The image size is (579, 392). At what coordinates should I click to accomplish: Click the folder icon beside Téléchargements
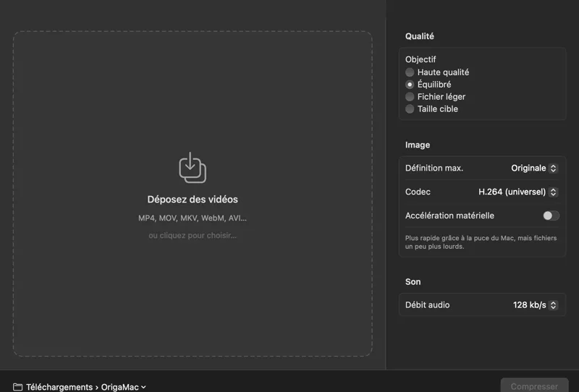tap(17, 387)
